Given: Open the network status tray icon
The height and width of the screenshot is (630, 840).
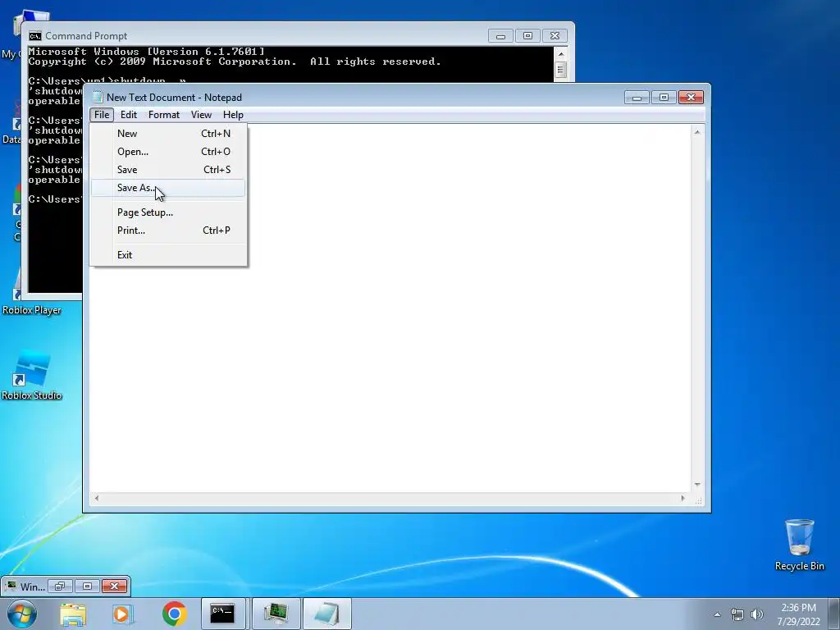Looking at the screenshot, I should point(737,614).
